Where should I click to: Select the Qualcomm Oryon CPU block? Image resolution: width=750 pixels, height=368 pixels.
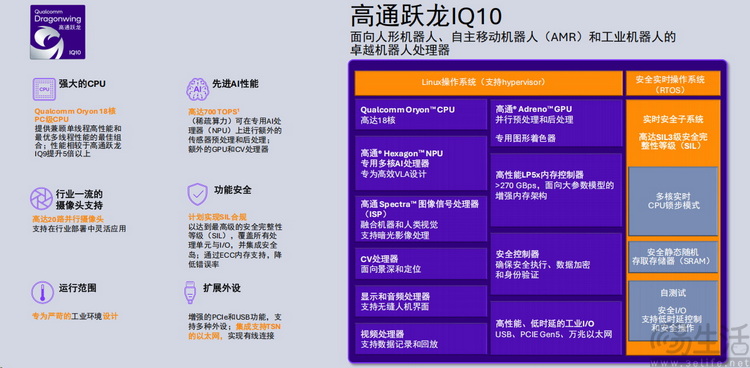tap(421, 115)
